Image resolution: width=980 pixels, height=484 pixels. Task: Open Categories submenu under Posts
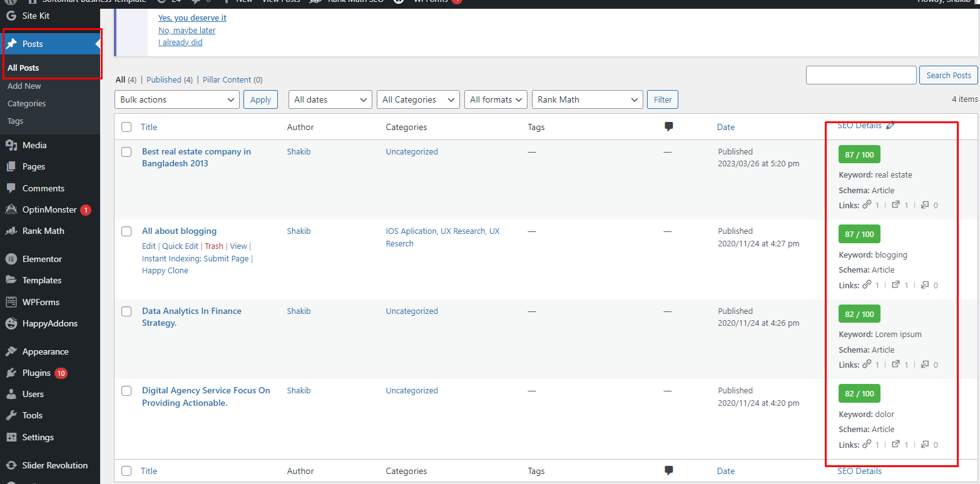click(x=26, y=104)
